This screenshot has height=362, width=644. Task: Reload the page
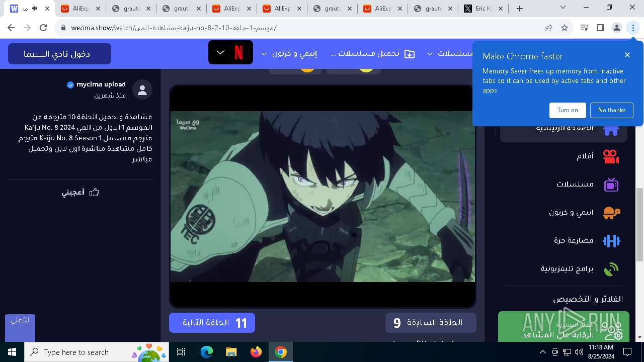click(x=43, y=28)
